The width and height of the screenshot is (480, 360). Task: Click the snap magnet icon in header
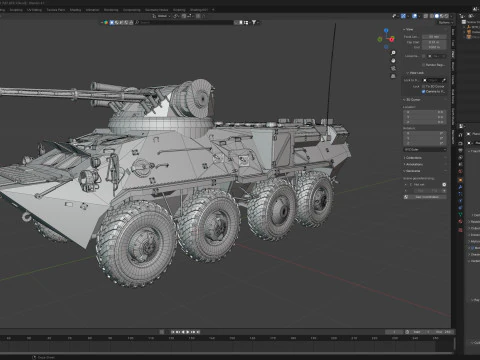183,16
